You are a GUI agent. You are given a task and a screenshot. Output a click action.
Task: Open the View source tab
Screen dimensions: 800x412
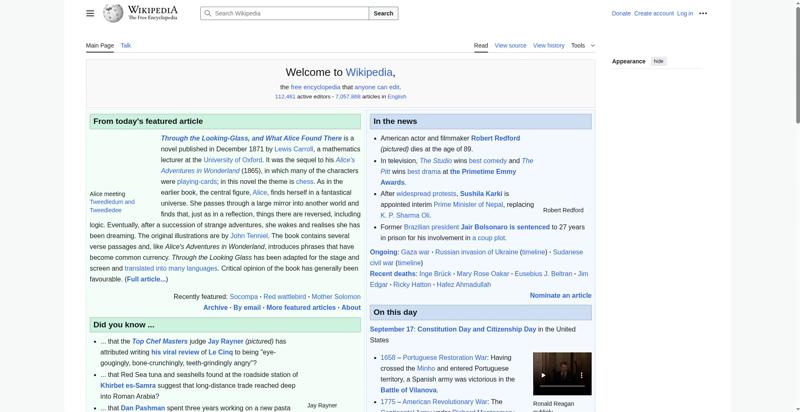click(x=510, y=45)
